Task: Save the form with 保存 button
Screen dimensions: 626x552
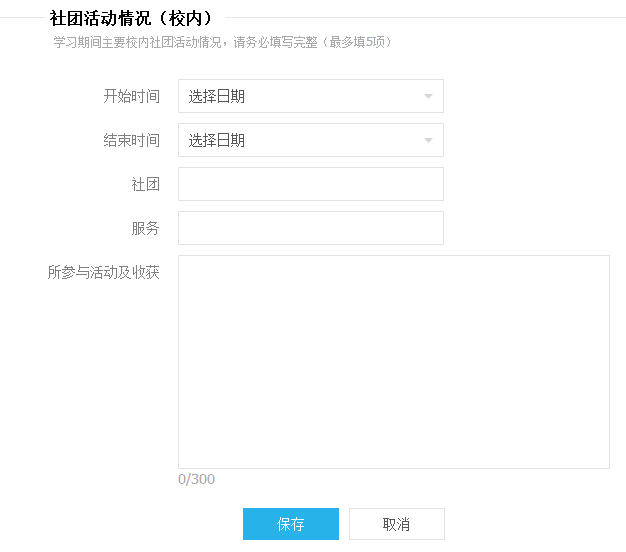Action: [x=291, y=524]
